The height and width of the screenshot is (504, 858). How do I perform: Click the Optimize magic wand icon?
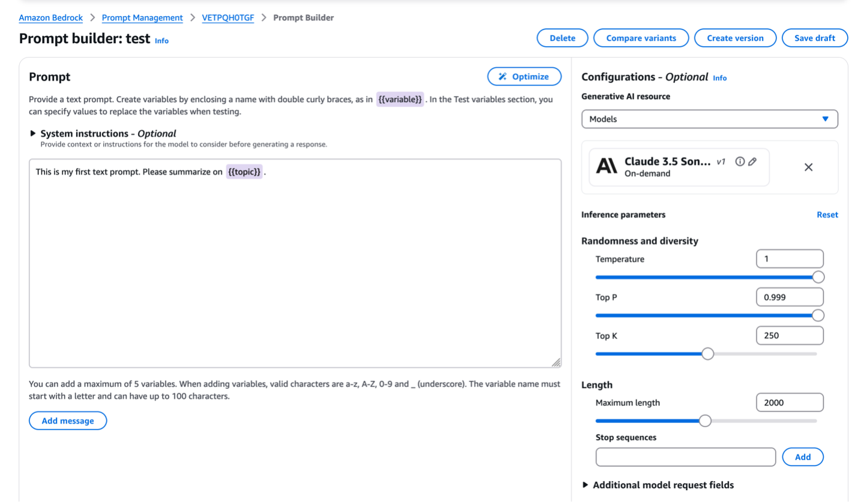[x=503, y=76]
